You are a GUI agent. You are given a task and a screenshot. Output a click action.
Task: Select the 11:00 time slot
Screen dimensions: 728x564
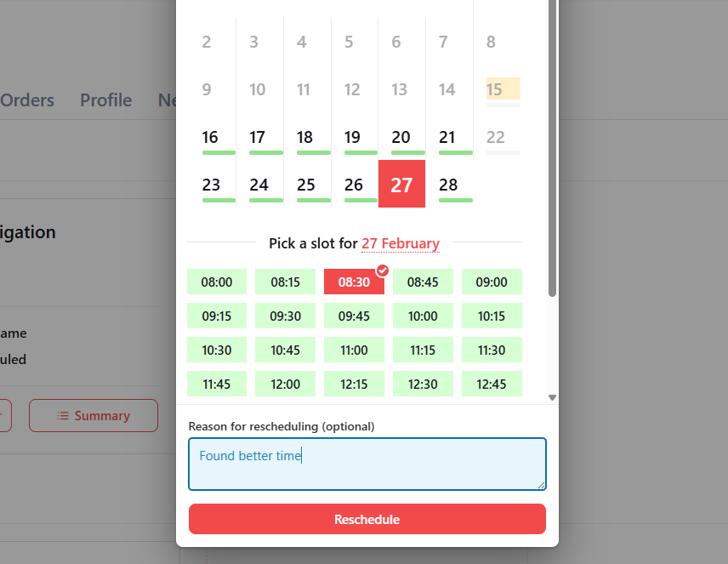[x=354, y=350]
